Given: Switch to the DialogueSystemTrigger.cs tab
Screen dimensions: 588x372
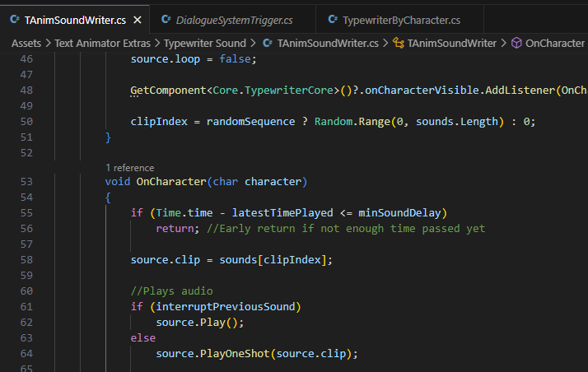Looking at the screenshot, I should pyautogui.click(x=233, y=20).
